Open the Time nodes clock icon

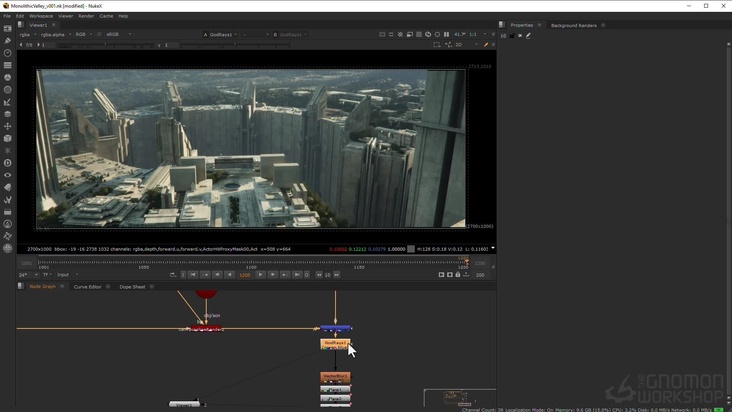7,53
